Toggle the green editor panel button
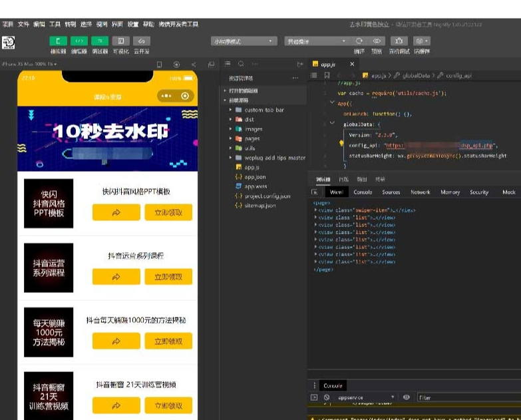521x420 pixels. [79, 41]
